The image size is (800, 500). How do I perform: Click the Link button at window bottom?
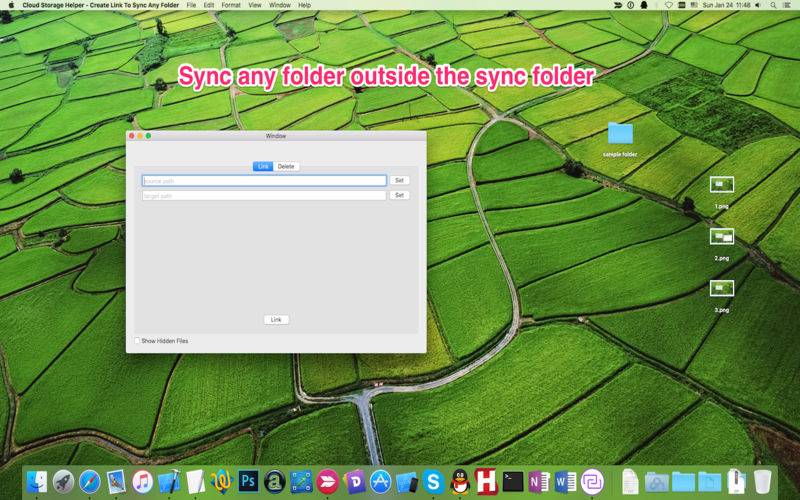pyautogui.click(x=276, y=319)
